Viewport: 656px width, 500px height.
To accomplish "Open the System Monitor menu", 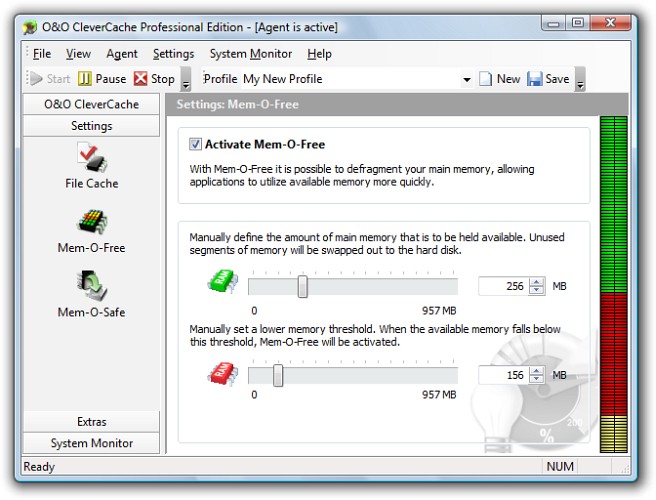I will [x=251, y=54].
